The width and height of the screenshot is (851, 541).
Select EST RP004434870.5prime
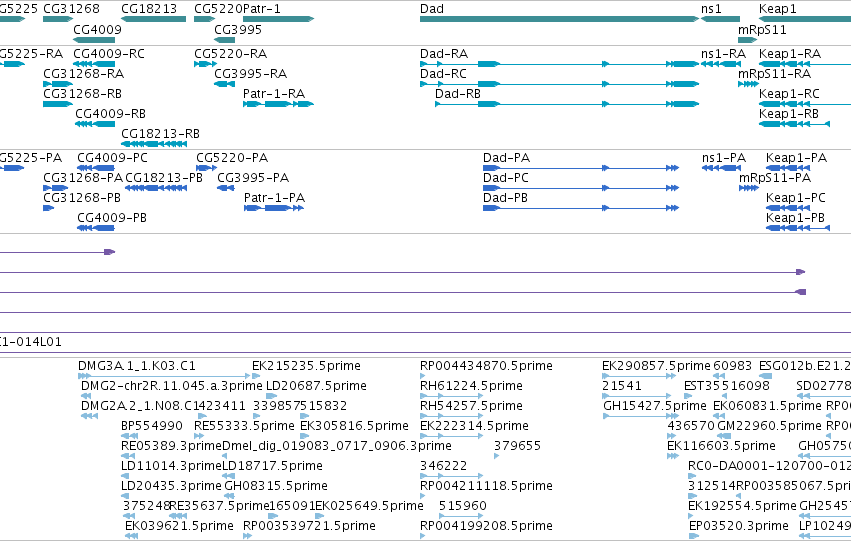click(x=423, y=376)
